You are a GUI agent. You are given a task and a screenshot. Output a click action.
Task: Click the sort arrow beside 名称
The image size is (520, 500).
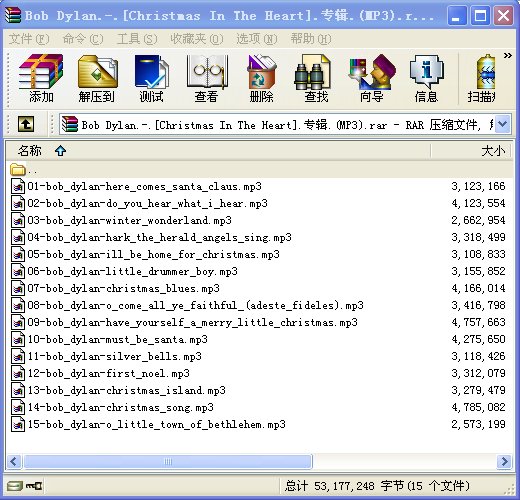pyautogui.click(x=60, y=151)
